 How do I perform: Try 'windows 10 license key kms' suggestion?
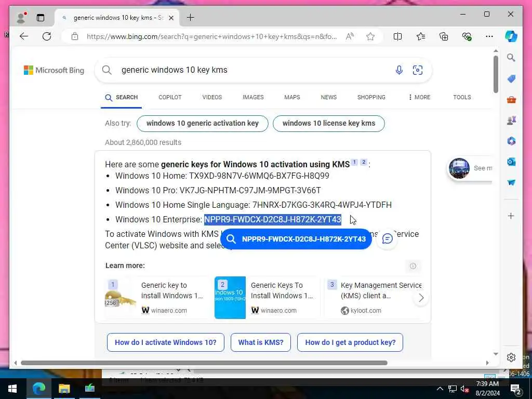329,124
